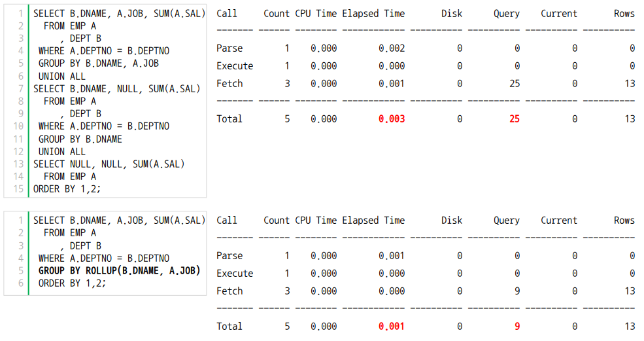
Task: Click count 3 in ROLLUP table's Fetch row
Action: point(287,291)
